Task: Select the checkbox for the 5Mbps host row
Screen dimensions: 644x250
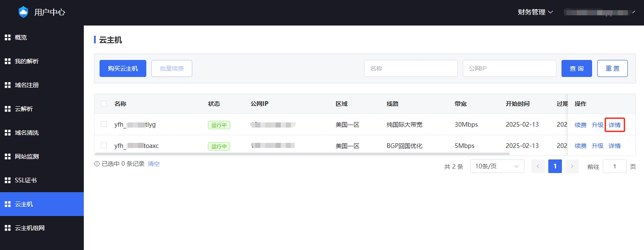Action: coord(104,146)
